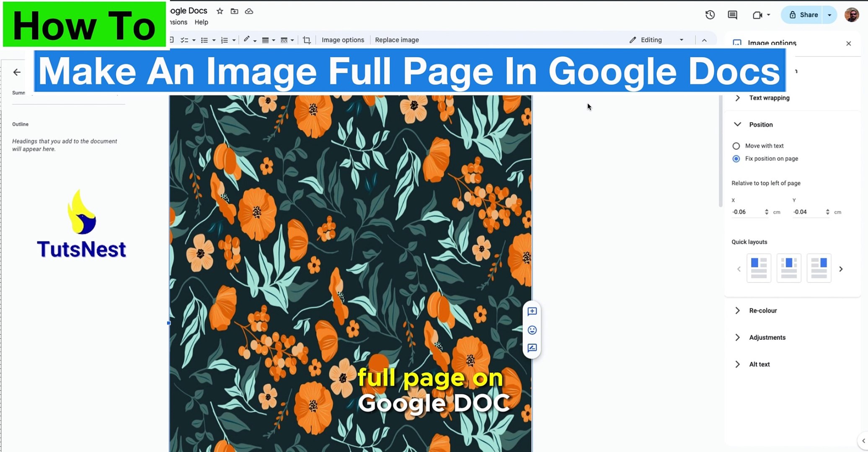The width and height of the screenshot is (868, 452).
Task: Expand the Text wrapping section
Action: point(738,98)
